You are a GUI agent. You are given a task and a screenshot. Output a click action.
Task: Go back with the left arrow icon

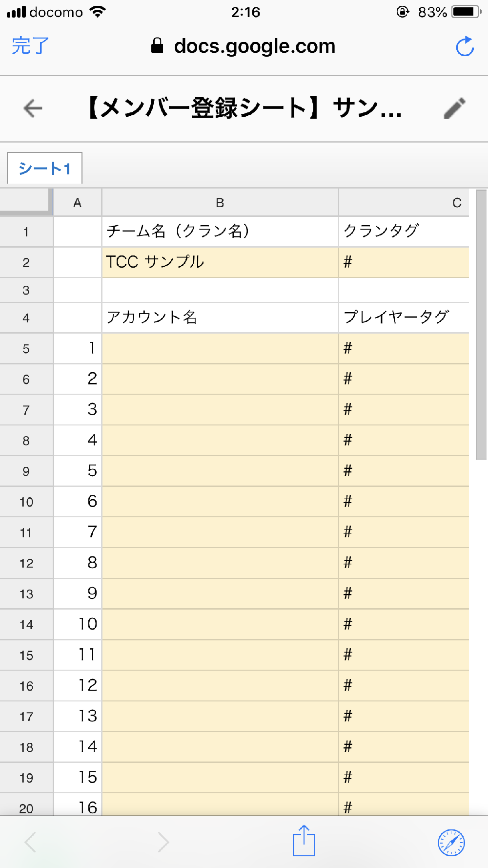point(33,108)
